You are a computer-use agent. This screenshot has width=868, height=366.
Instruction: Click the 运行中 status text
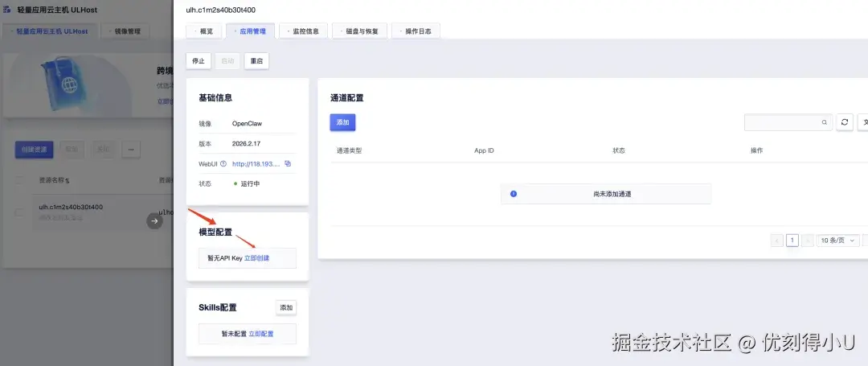(250, 183)
